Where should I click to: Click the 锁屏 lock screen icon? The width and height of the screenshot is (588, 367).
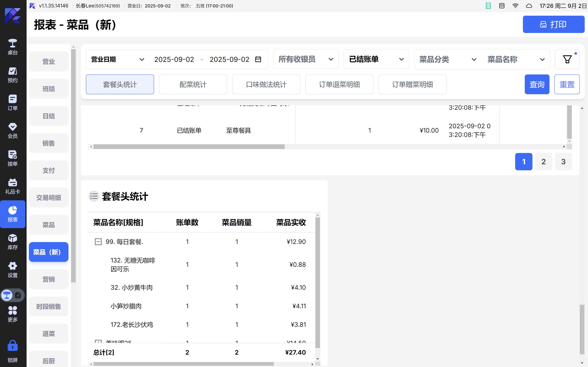[x=13, y=351]
